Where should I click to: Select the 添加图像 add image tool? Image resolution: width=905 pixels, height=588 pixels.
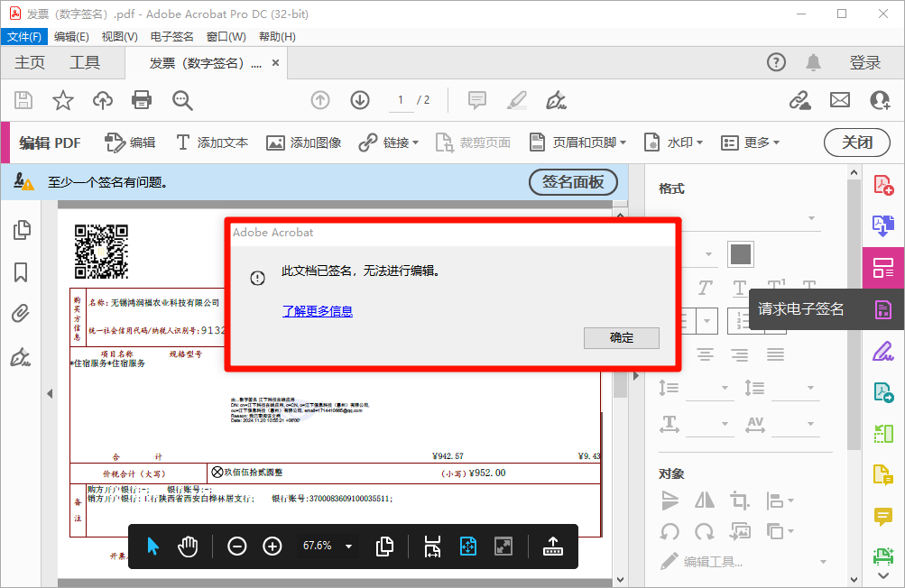pyautogui.click(x=303, y=142)
